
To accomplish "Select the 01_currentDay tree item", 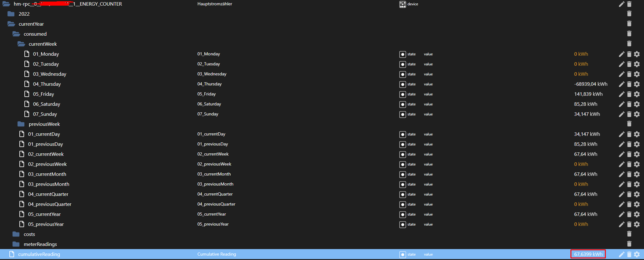I will tap(44, 134).
